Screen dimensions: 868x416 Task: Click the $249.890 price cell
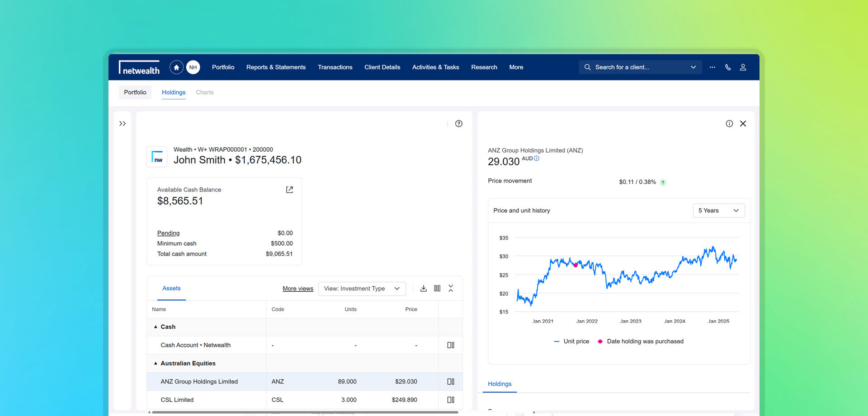click(x=404, y=400)
